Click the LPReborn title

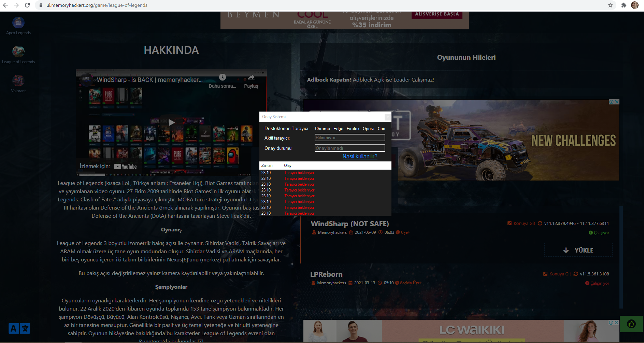pyautogui.click(x=326, y=274)
